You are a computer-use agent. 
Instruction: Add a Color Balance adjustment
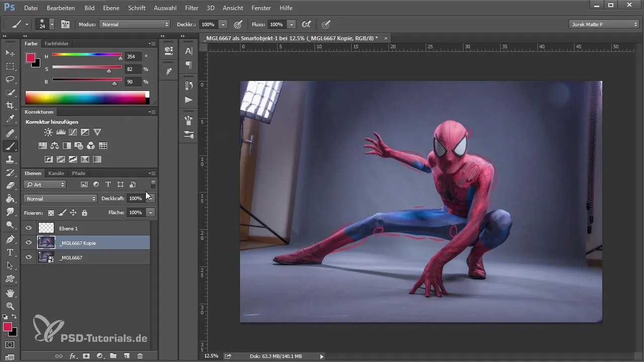[x=54, y=146]
